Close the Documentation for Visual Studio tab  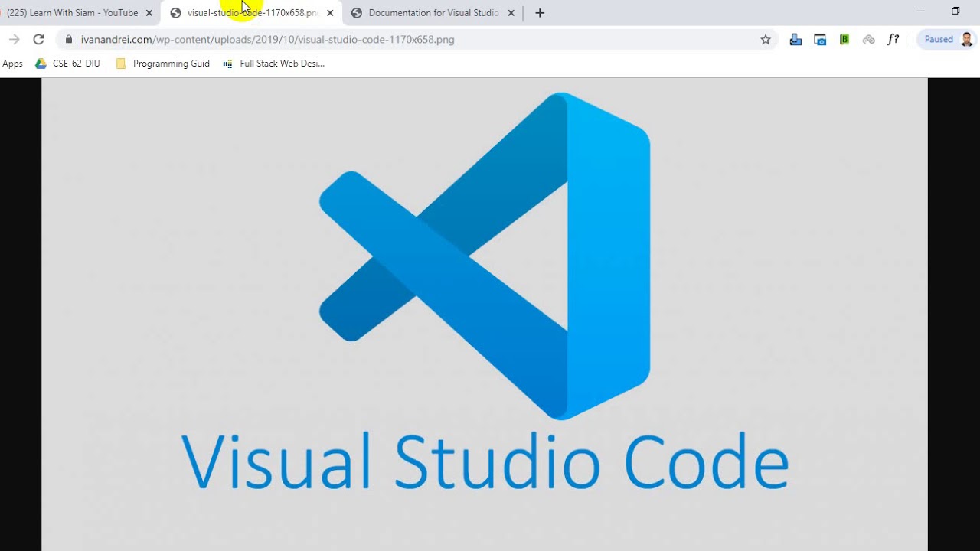(x=511, y=13)
